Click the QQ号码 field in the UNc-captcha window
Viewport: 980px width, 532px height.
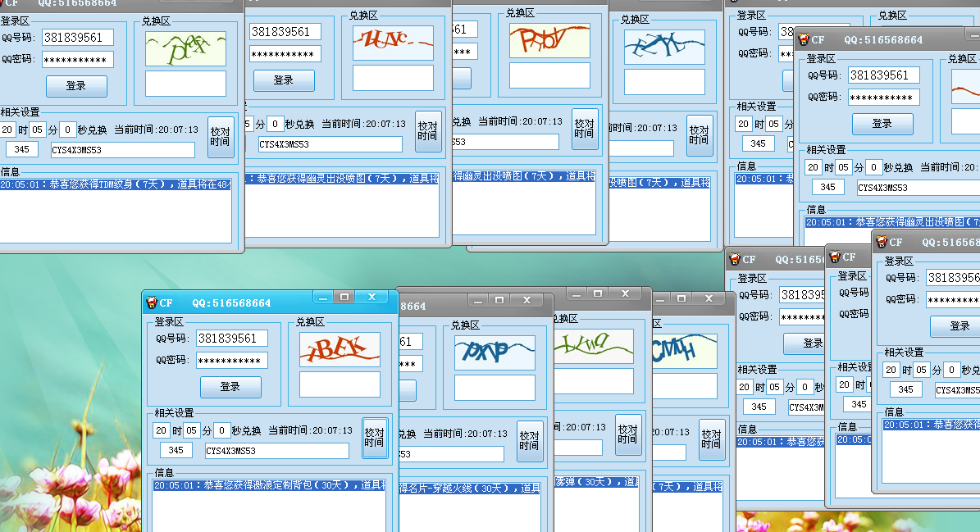click(x=285, y=32)
